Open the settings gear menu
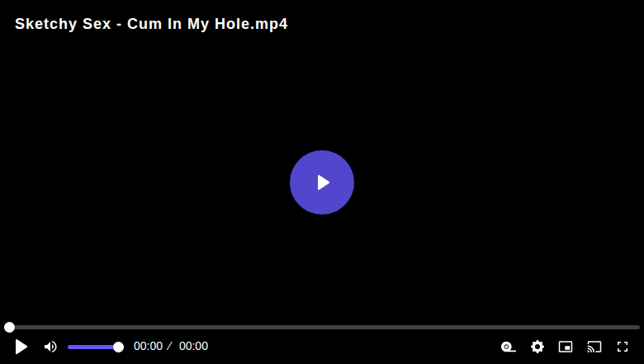 [537, 347]
